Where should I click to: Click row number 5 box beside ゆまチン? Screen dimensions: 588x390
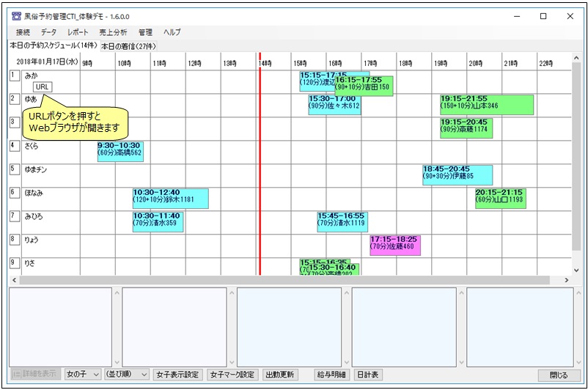(x=15, y=169)
